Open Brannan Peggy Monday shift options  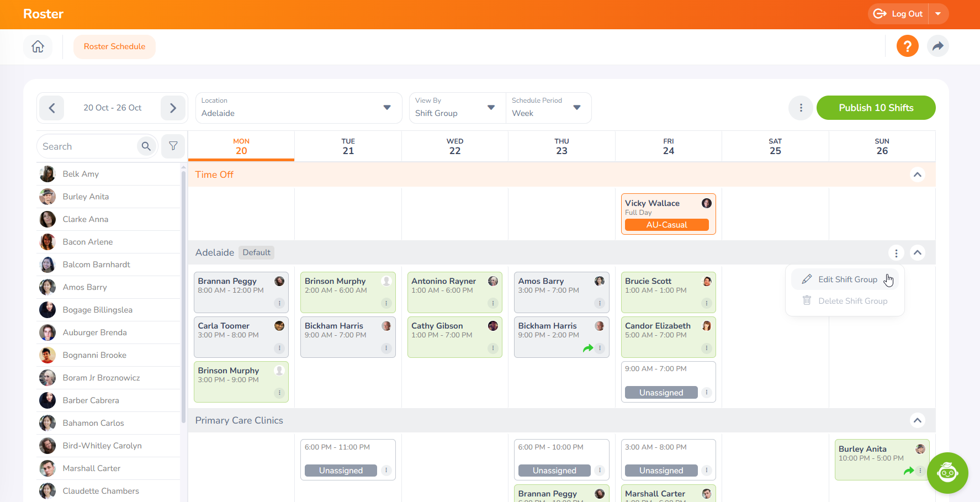(279, 303)
